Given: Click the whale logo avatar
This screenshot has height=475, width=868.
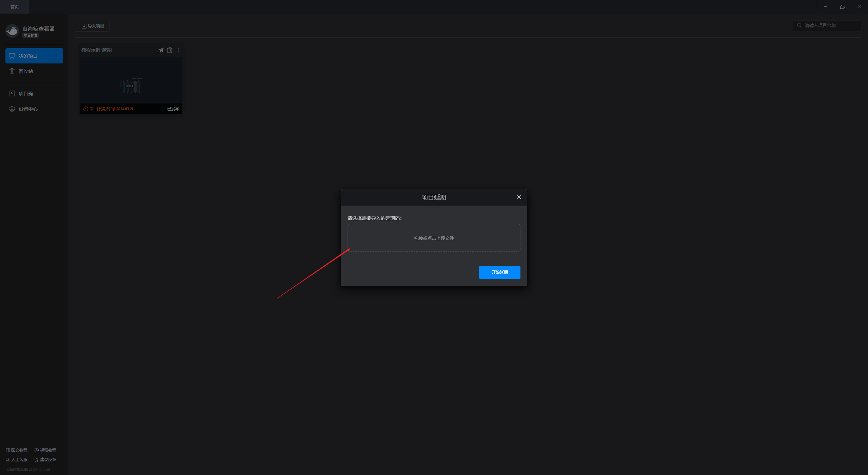Looking at the screenshot, I should (x=12, y=31).
